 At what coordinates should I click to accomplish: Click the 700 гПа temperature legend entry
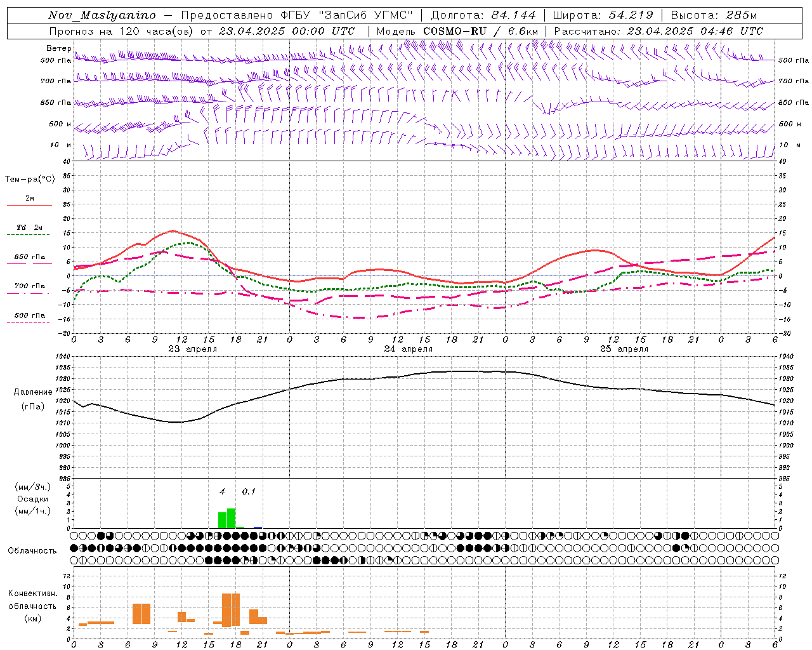(x=30, y=286)
